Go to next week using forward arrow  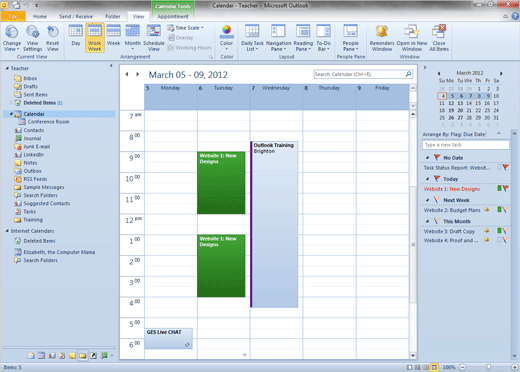tap(137, 74)
